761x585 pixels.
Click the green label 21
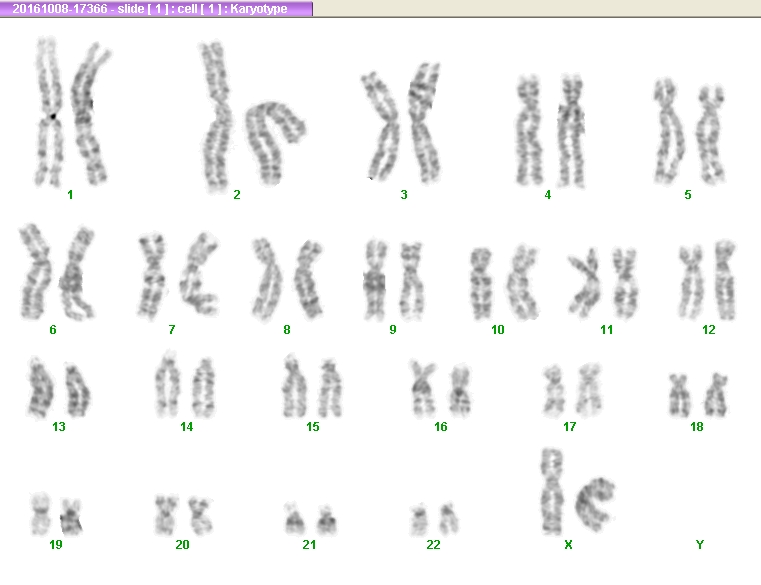309,544
